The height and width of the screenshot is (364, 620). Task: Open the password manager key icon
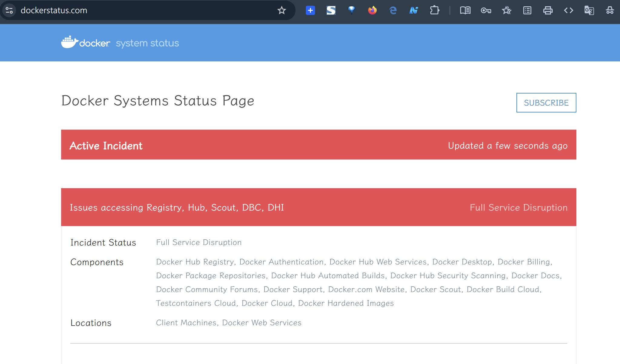click(486, 11)
